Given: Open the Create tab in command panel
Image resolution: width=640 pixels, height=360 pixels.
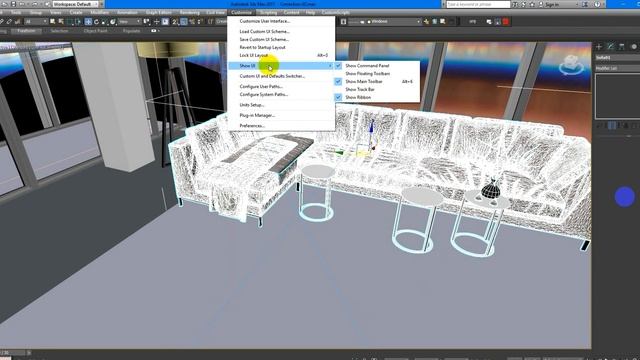Looking at the screenshot, I should point(599,47).
